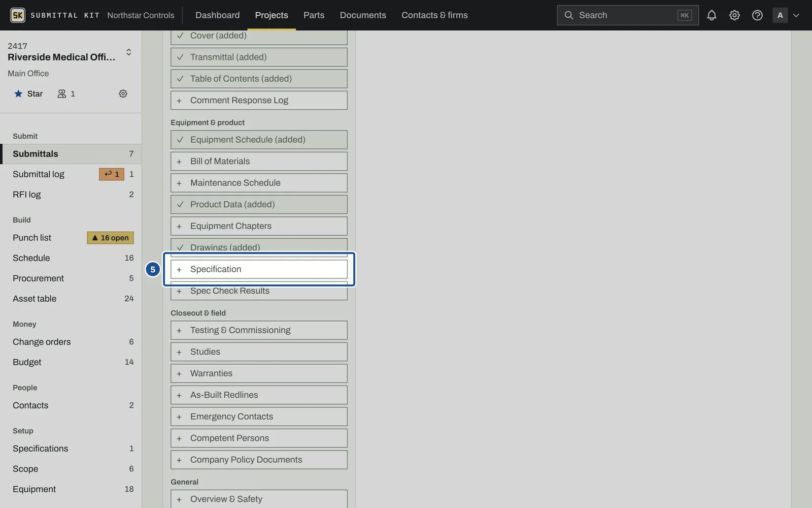The width and height of the screenshot is (812, 508).
Task: Expand the account menu chevron
Action: pos(796,15)
